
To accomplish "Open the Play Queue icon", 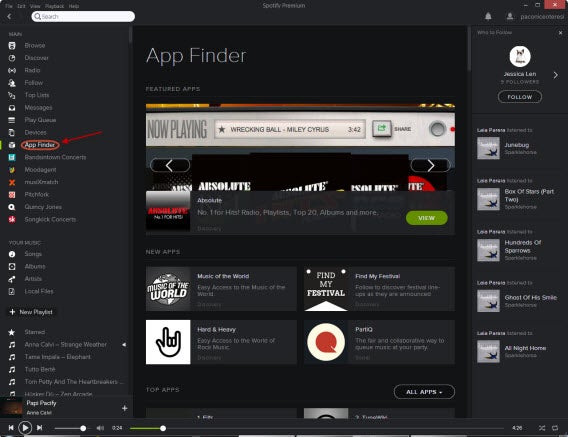I will pos(12,120).
